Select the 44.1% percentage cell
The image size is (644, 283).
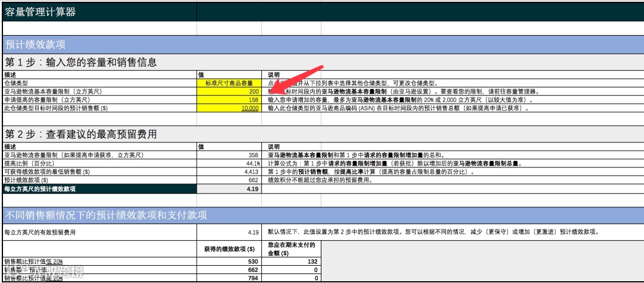(229, 163)
